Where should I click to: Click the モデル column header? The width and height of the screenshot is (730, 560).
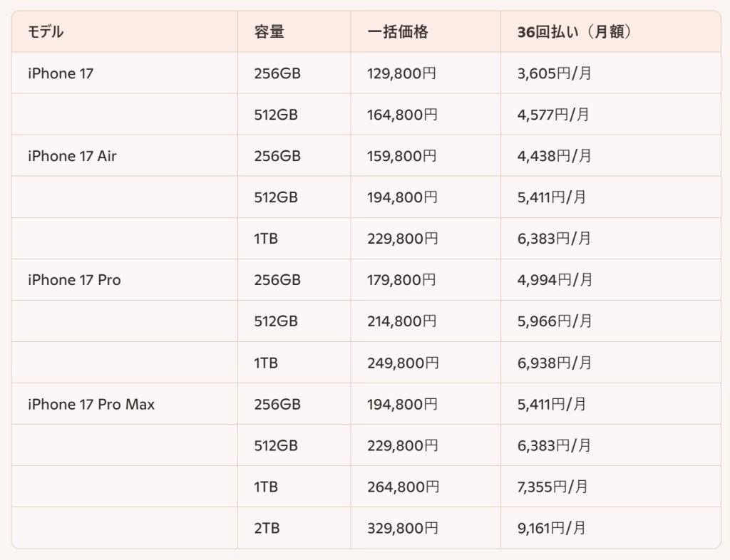46,32
